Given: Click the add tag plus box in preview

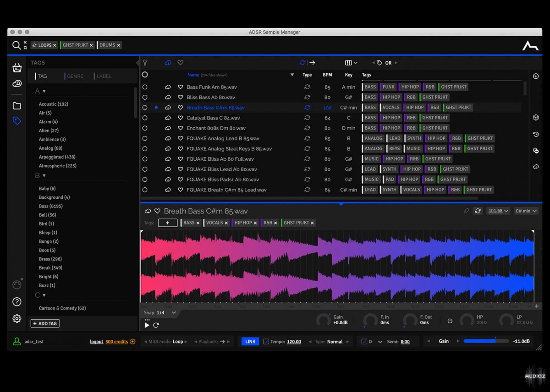Looking at the screenshot, I should tap(168, 223).
